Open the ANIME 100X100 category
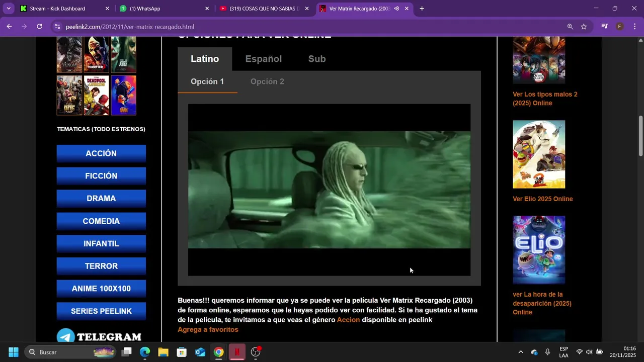Screen dimensions: 644x362 [x=101, y=289]
